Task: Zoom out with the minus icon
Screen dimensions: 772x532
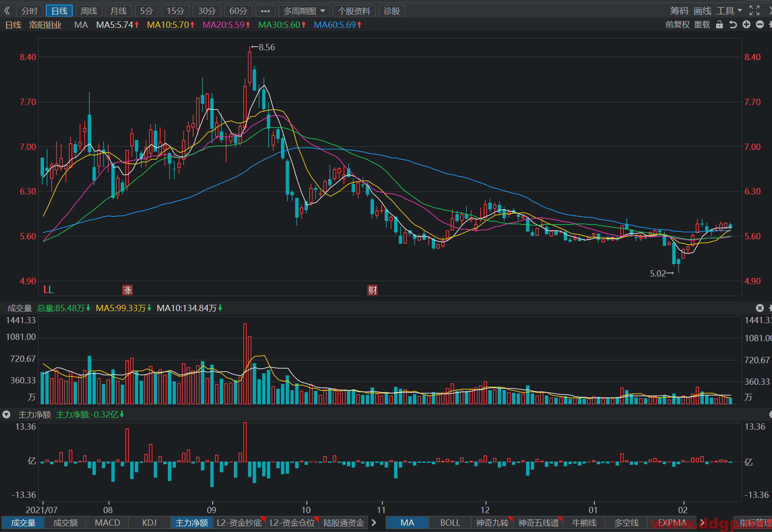Action: [760, 25]
